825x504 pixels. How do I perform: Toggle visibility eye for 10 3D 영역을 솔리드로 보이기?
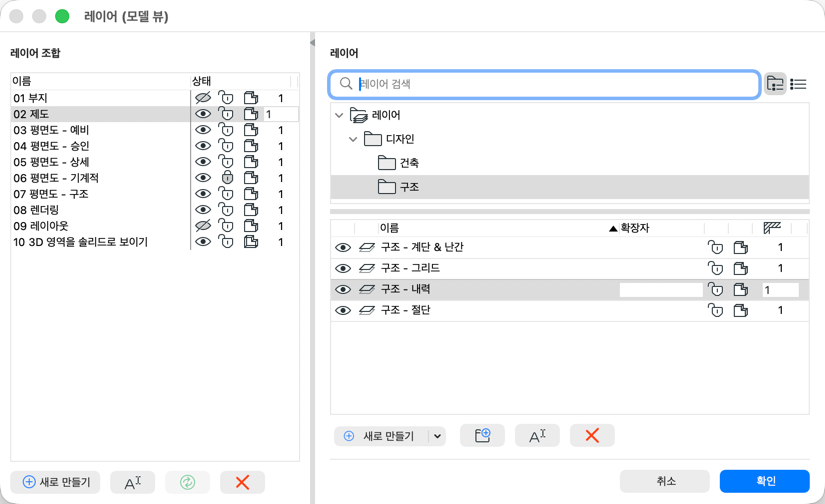pos(203,242)
